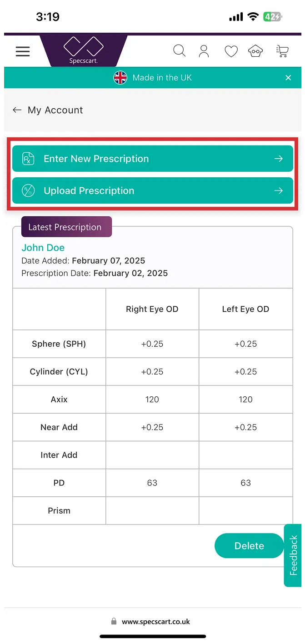Select the Latest Prescription badge
The width and height of the screenshot is (305, 644).
pos(66,226)
